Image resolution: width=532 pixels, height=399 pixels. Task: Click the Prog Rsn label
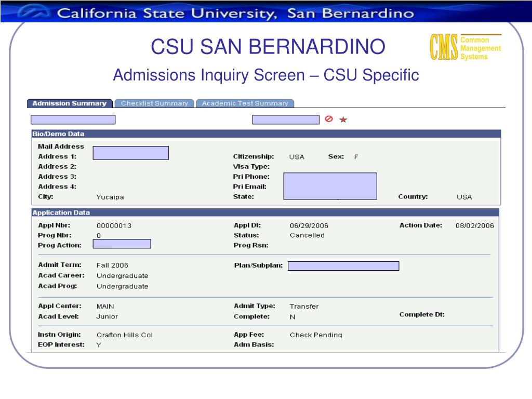[x=251, y=245]
